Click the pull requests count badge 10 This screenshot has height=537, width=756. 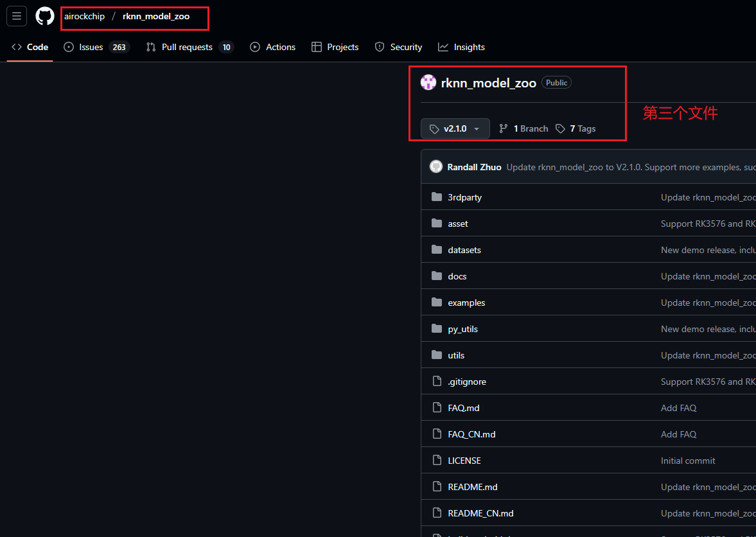point(226,48)
